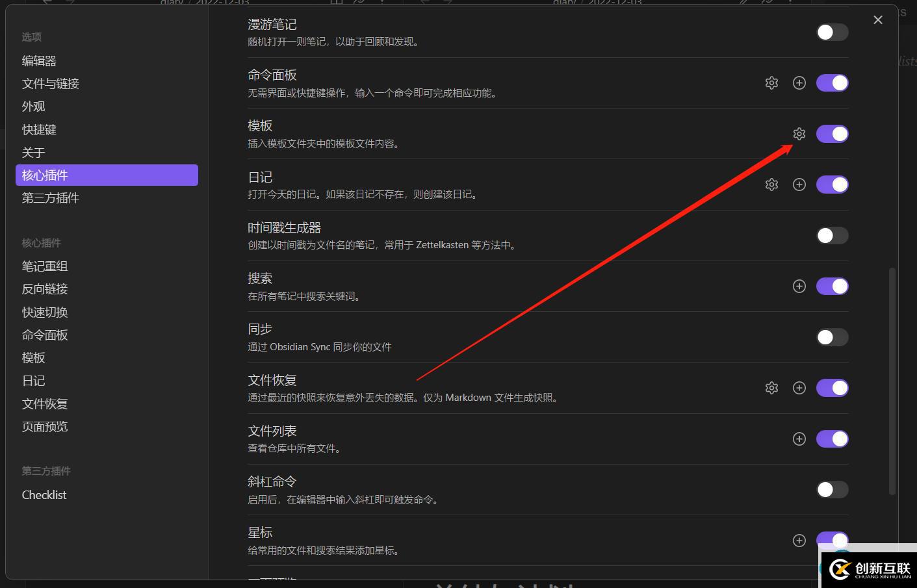Screen dimensions: 917x588
Task: Disable the 文件恢复 plugin toggle
Action: (x=833, y=388)
